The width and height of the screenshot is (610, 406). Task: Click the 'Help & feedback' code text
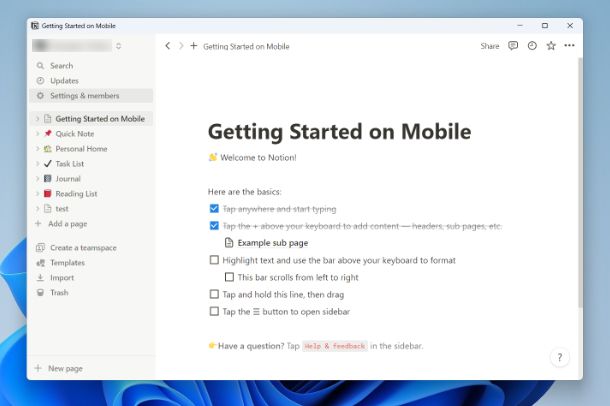[x=335, y=346]
